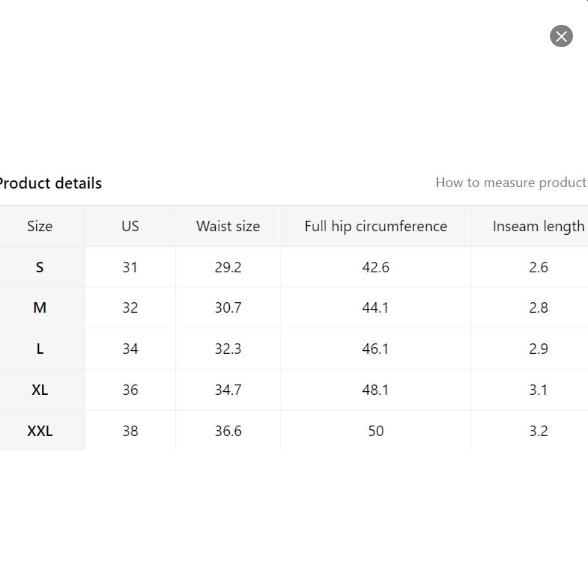Select the S size row label
This screenshot has height=586, width=588.
[40, 267]
